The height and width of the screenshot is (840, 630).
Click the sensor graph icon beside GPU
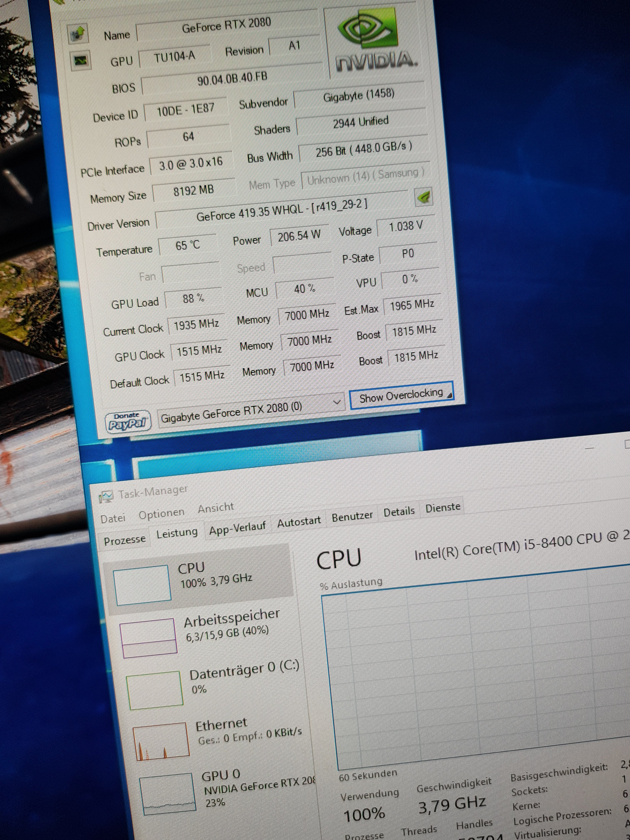[80, 60]
